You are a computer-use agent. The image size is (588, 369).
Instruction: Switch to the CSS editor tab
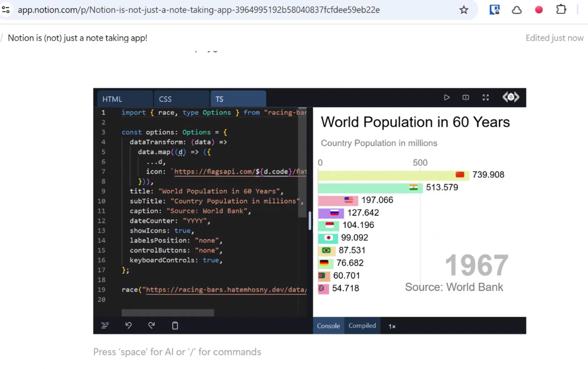182,99
